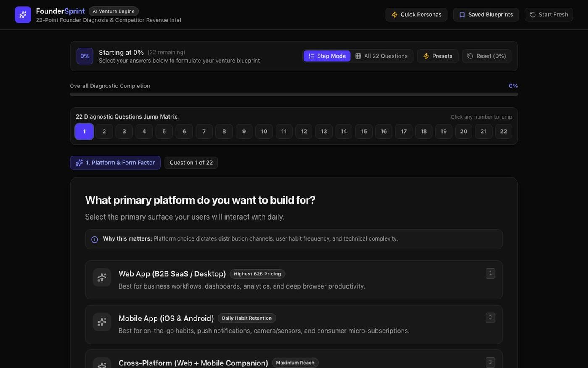Viewport: 588px width, 368px height.
Task: Click the grid icon in All 22 Questions
Action: click(358, 56)
